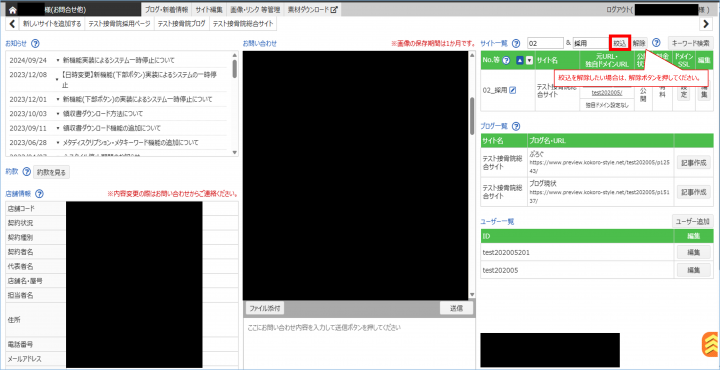Open the サイト編集 tab

(x=208, y=9)
